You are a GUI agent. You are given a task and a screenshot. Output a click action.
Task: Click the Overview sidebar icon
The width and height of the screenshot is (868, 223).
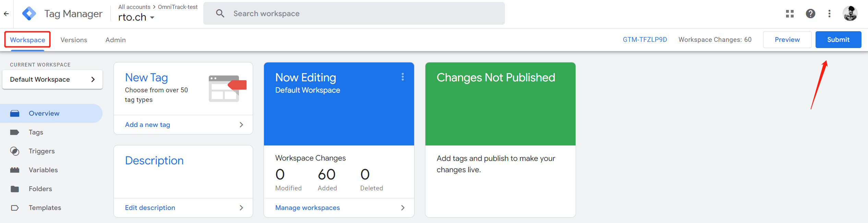[15, 114]
